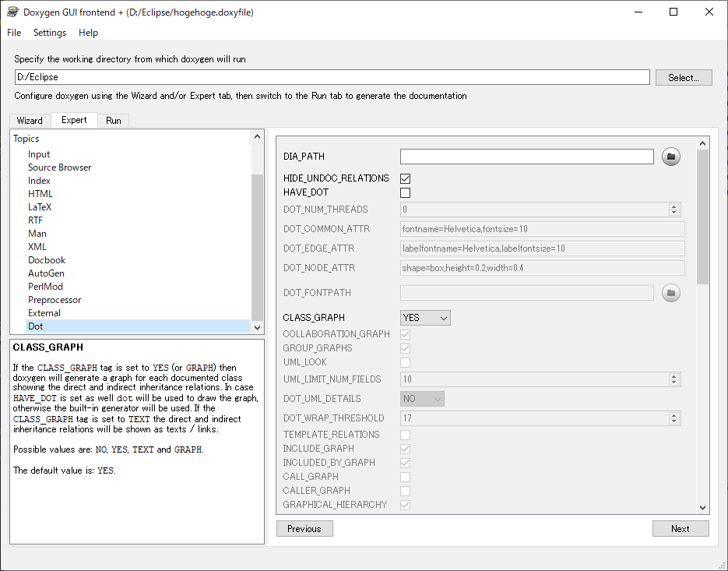This screenshot has width=728, height=571.
Task: Click the DOT_COMMON_ATTR text field
Action: pos(542,229)
